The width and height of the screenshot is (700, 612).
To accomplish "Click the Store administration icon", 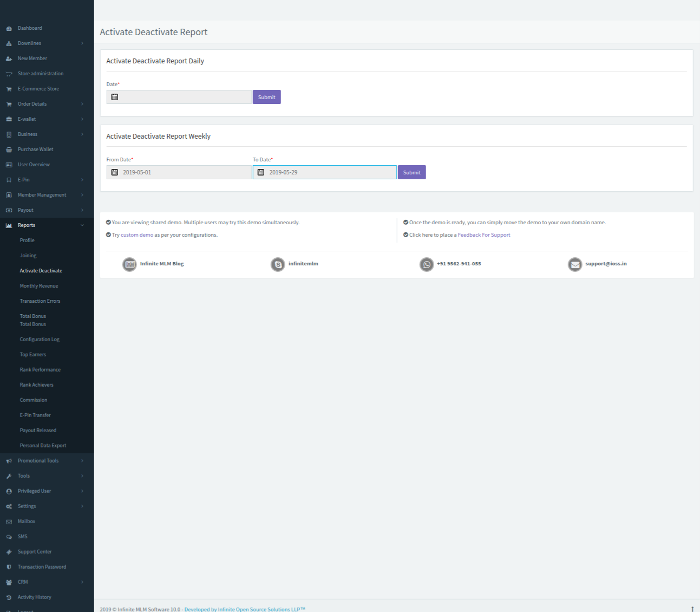I will [x=9, y=74].
